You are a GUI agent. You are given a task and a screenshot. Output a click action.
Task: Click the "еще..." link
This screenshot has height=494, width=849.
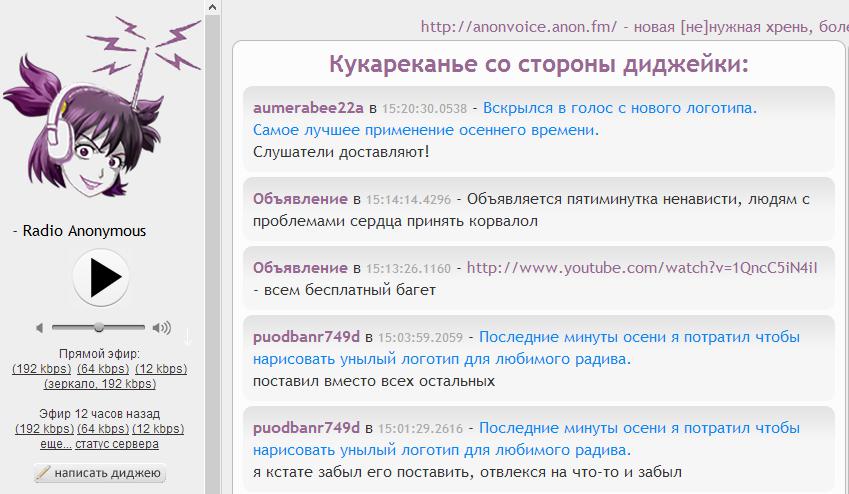56,444
